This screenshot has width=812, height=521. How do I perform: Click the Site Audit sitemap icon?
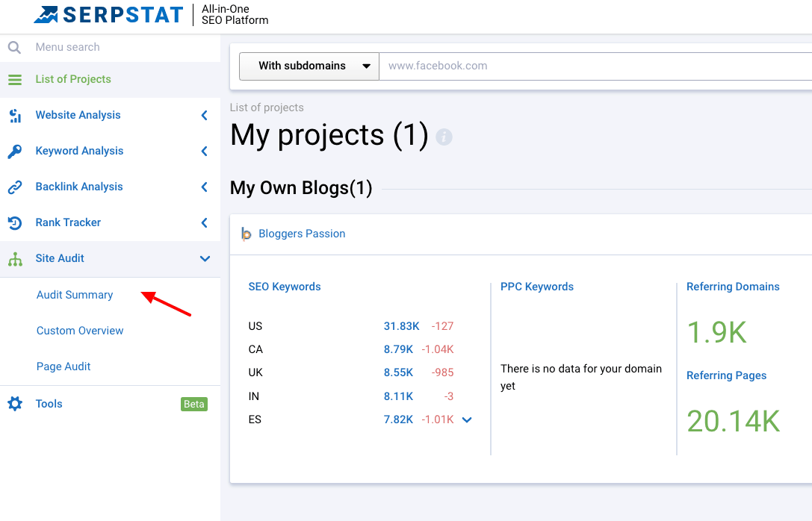[15, 259]
